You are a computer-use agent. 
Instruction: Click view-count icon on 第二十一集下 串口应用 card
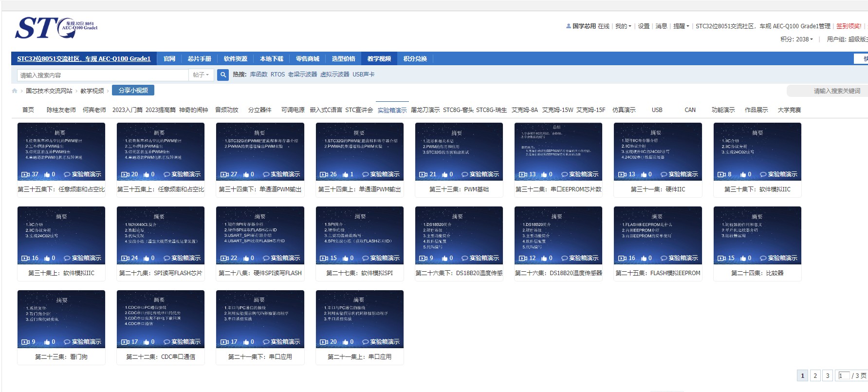224,342
